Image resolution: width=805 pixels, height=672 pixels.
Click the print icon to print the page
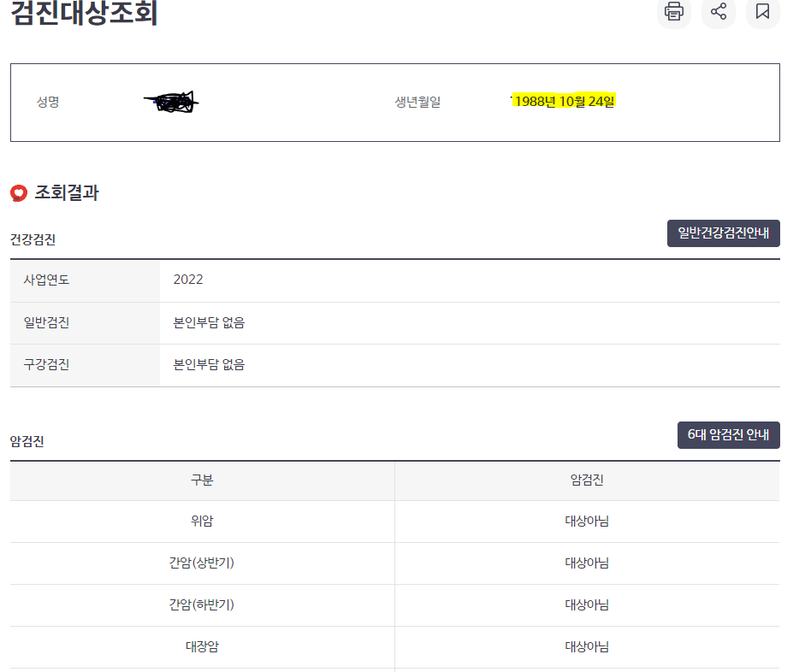(x=673, y=15)
